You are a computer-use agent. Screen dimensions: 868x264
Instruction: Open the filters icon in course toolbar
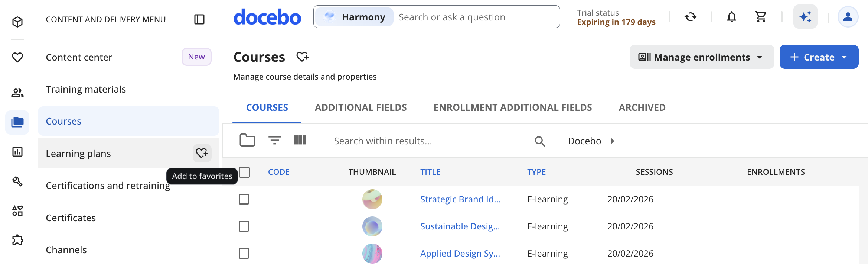pos(274,141)
